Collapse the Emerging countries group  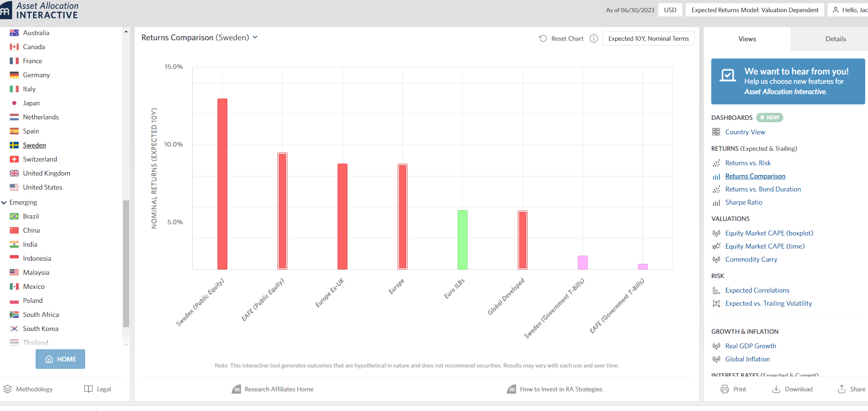(x=4, y=203)
